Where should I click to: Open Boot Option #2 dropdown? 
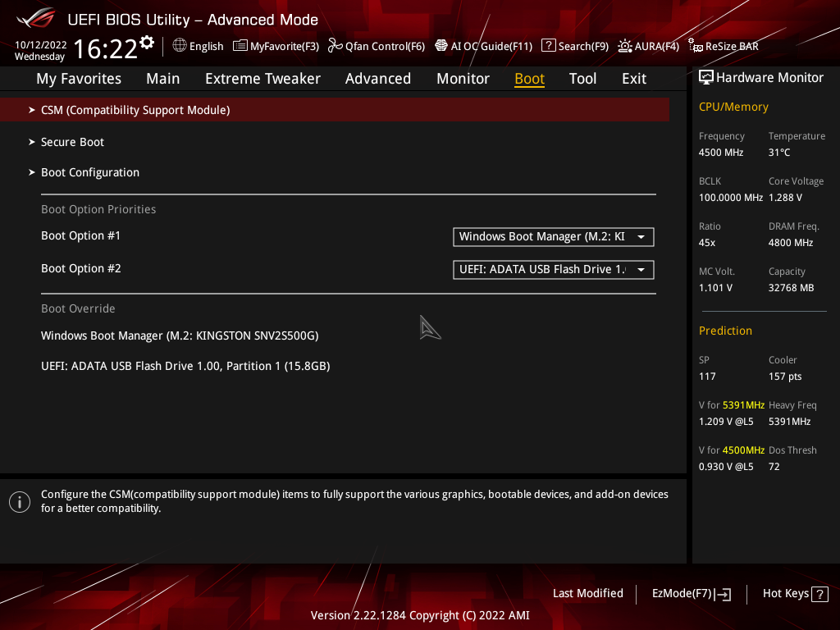tap(554, 269)
